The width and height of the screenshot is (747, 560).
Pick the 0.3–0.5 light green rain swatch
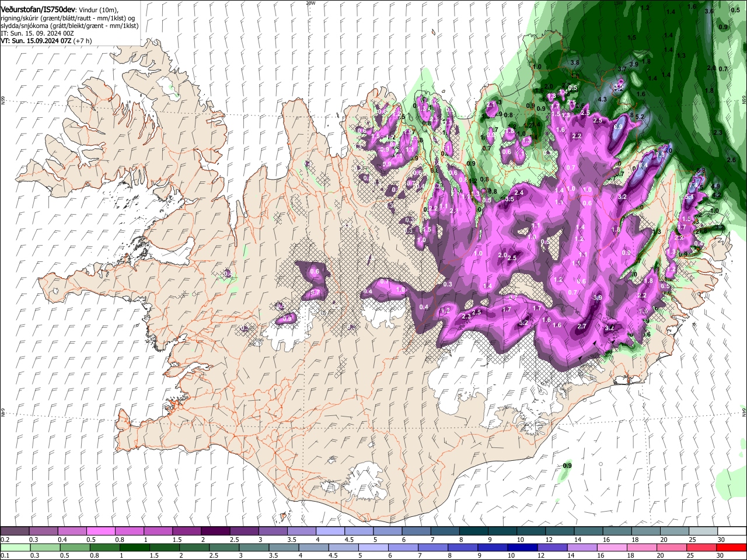(x=46, y=548)
